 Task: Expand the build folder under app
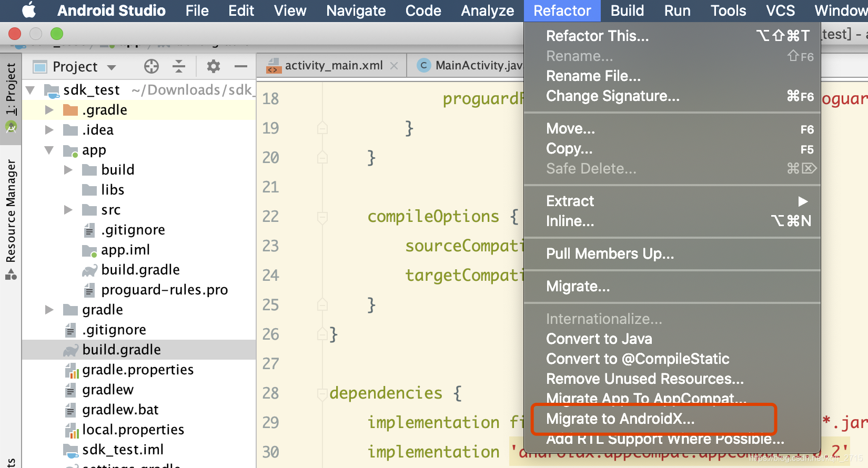point(68,170)
